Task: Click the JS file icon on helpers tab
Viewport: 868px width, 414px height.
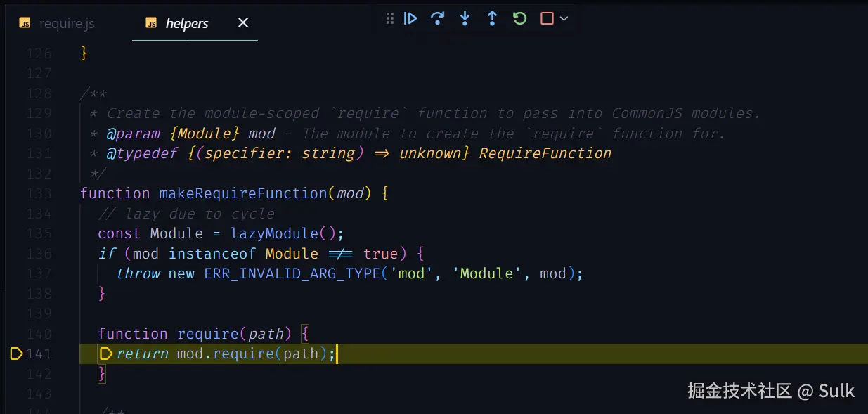Action: tap(151, 23)
